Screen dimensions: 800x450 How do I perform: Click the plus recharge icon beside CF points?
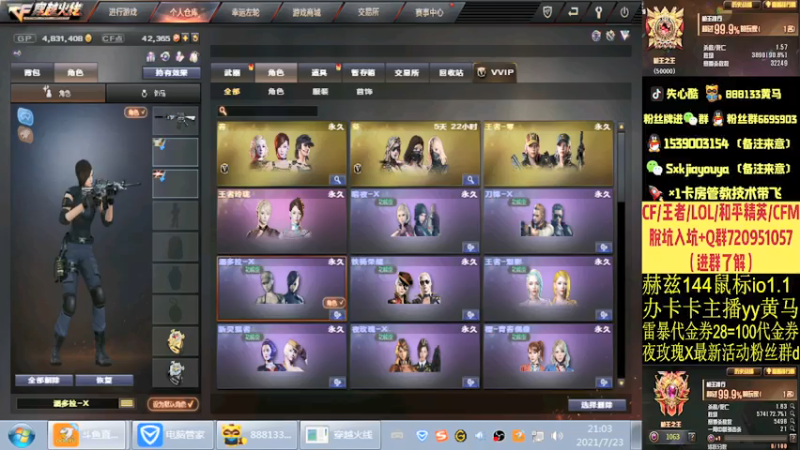[185, 38]
